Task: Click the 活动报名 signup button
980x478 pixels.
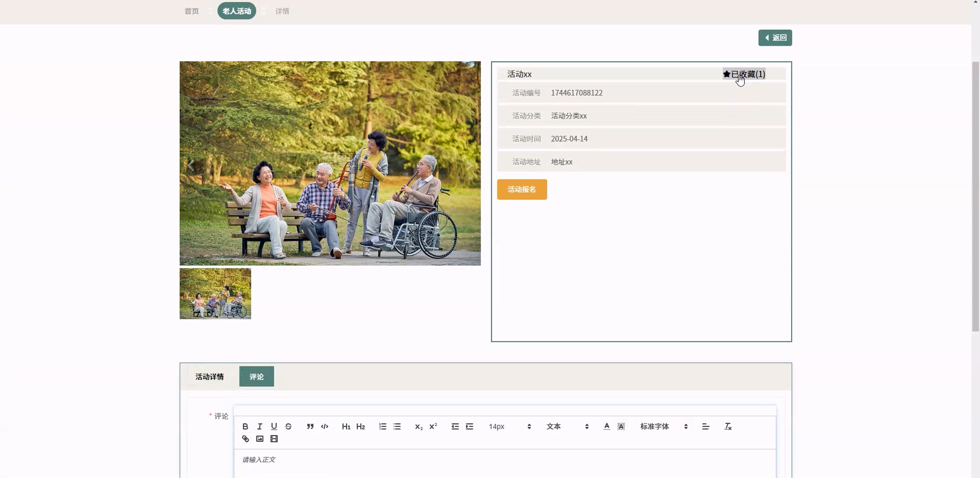Action: pos(521,189)
